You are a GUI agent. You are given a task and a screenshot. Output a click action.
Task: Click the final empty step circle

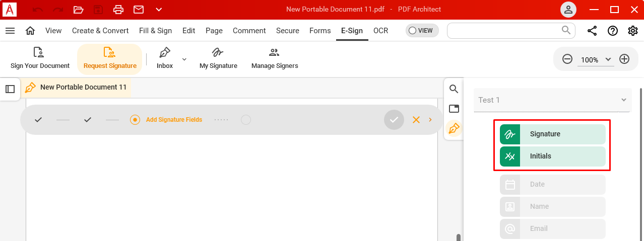pyautogui.click(x=246, y=120)
